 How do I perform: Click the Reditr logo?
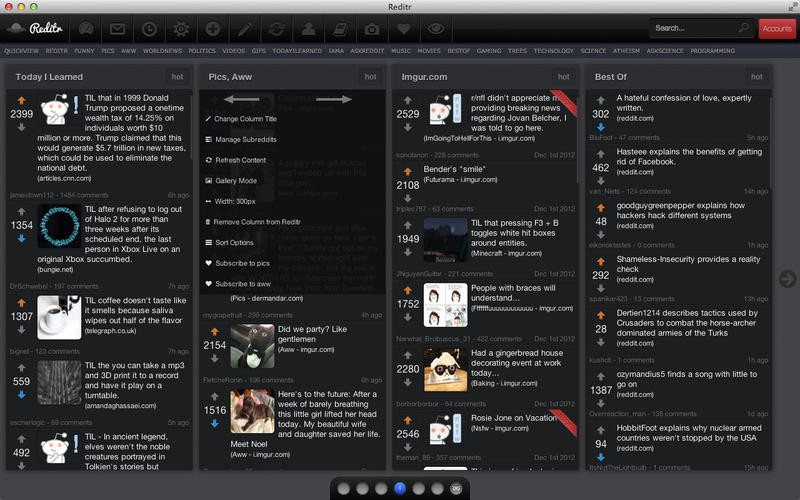click(35, 28)
